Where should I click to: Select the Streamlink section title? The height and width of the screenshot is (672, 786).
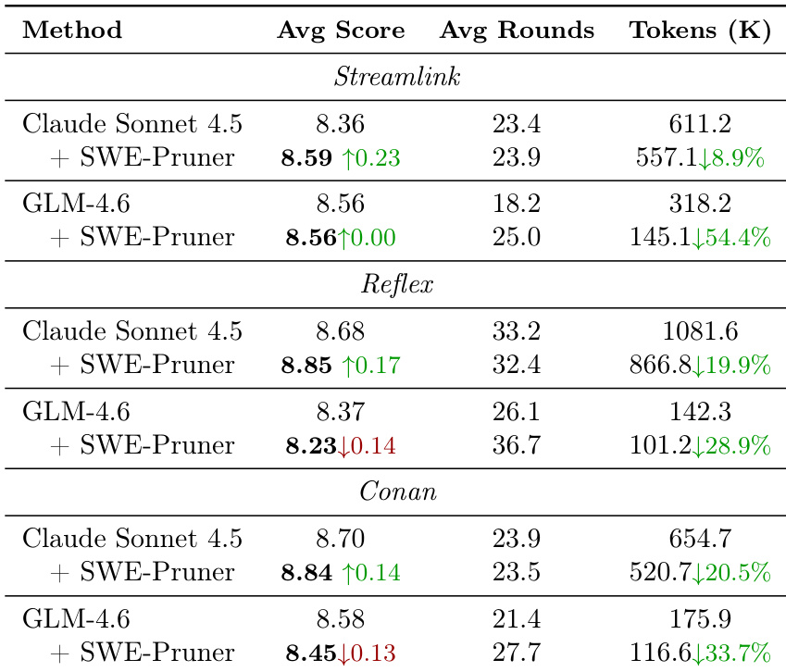pyautogui.click(x=397, y=77)
